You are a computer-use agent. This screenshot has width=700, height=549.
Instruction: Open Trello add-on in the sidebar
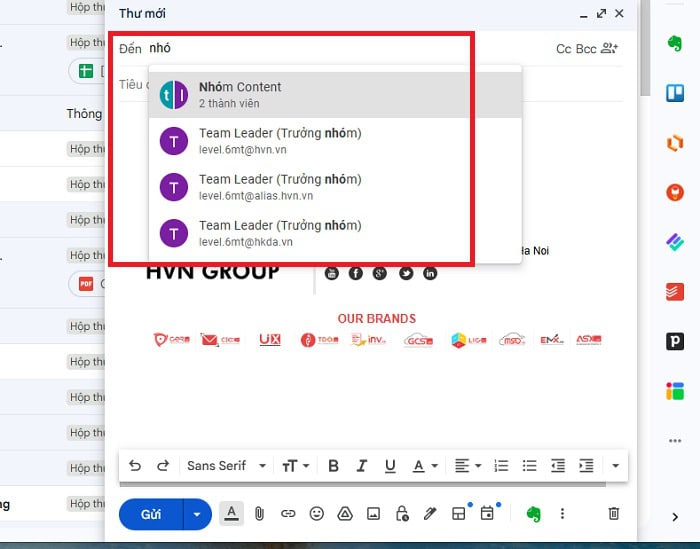pos(675,93)
